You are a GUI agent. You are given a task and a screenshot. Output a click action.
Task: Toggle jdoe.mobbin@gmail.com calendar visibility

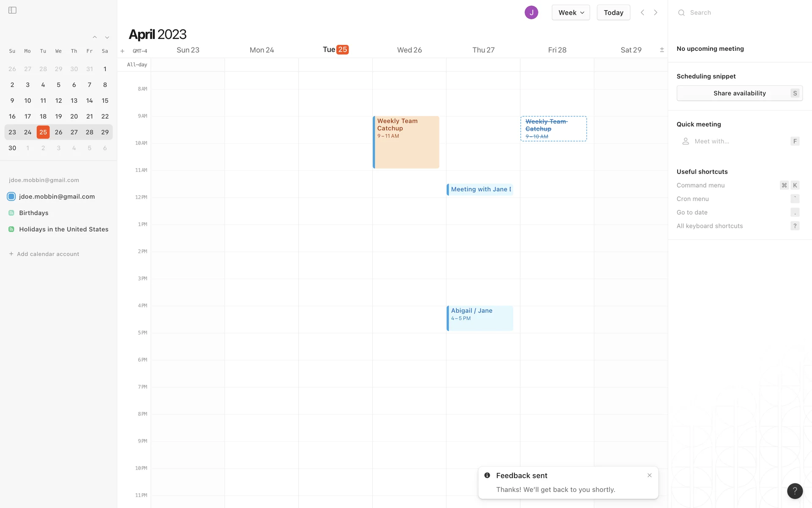coord(11,196)
